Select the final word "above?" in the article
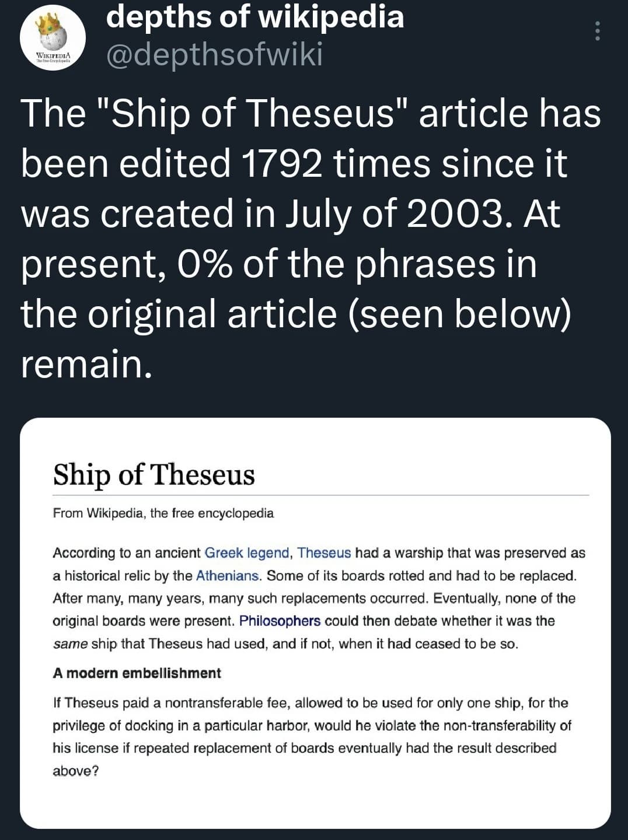This screenshot has width=628, height=840. 76,771
